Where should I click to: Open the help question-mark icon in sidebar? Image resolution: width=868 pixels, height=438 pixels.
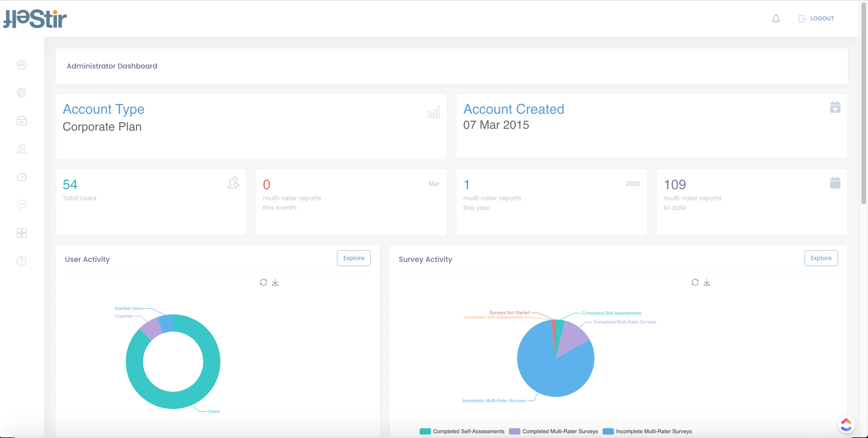(x=21, y=261)
